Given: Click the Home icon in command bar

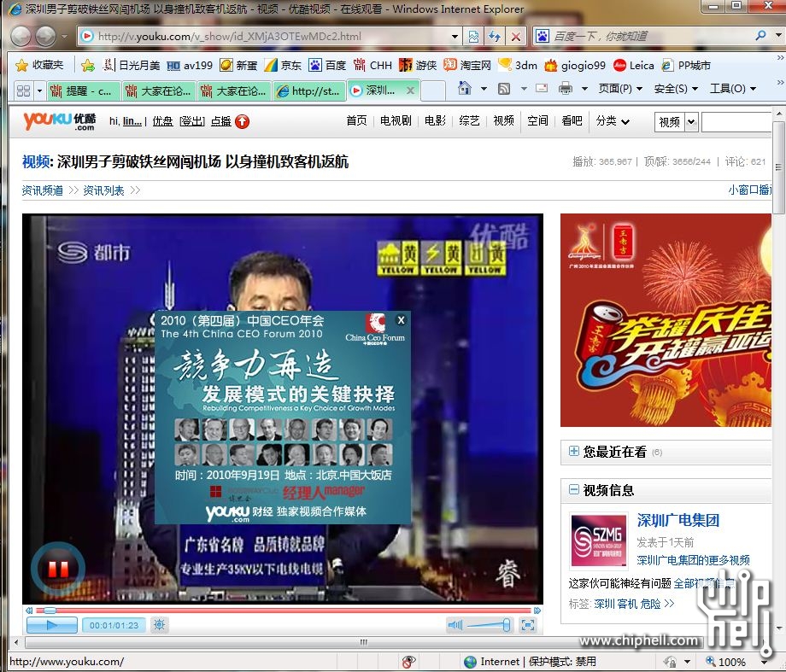Looking at the screenshot, I should (x=465, y=89).
